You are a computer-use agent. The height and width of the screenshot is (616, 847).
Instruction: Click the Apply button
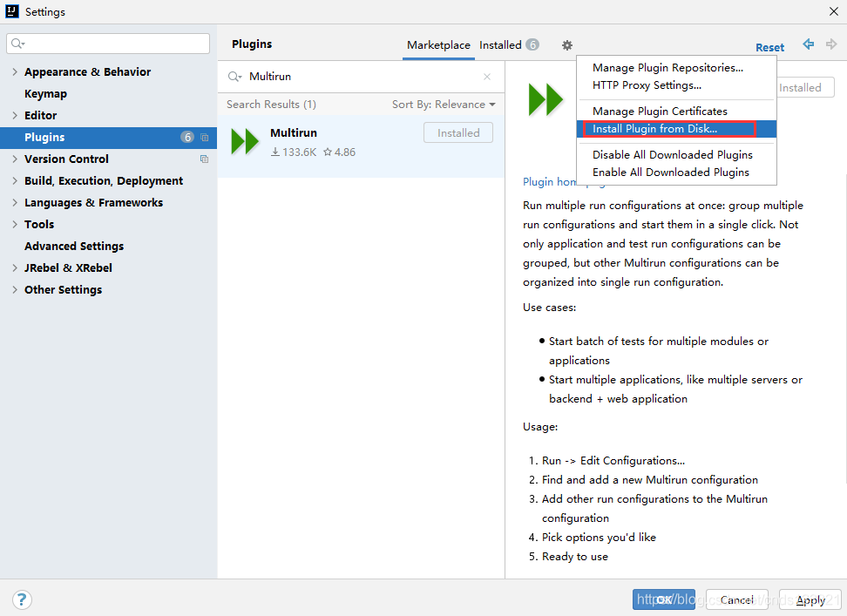coord(810,599)
